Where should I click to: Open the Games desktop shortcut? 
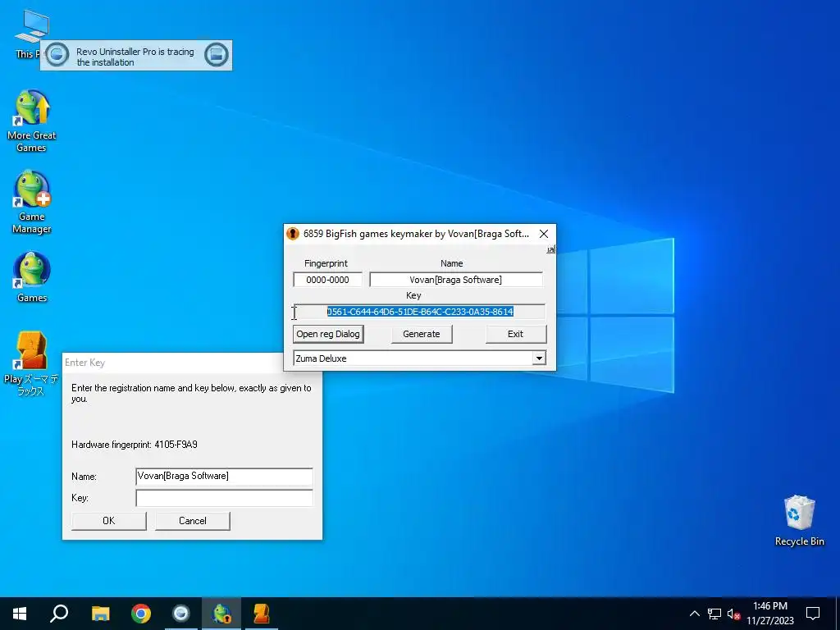32,277
